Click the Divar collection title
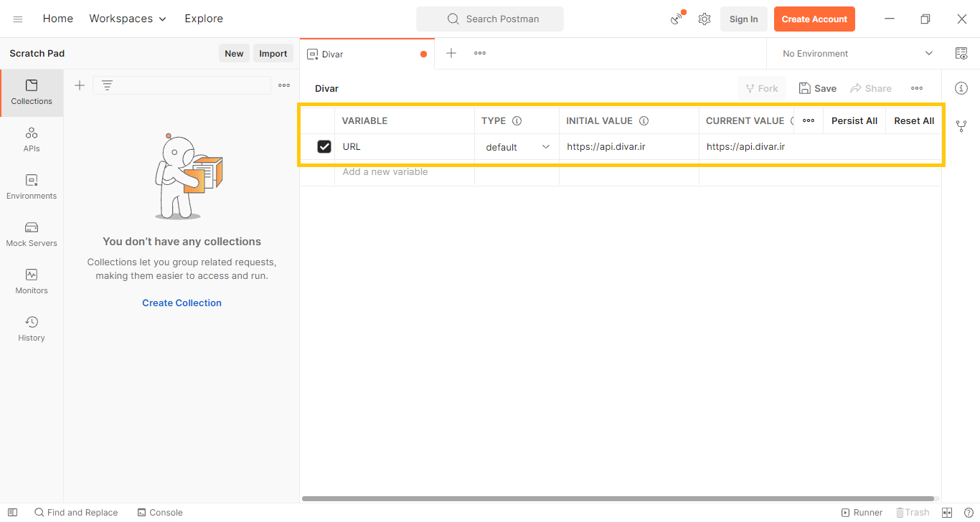This screenshot has width=980, height=522. click(x=326, y=88)
